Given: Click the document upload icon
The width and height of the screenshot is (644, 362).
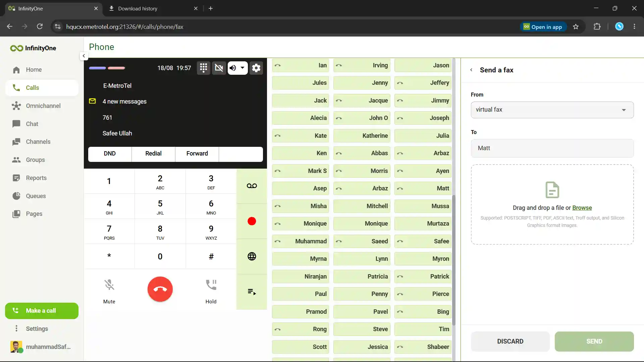Looking at the screenshot, I should [x=552, y=190].
